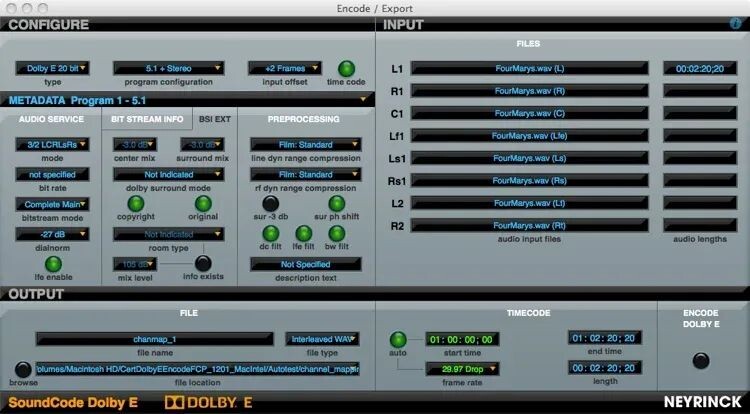
Task: Click the SoundCode Dolby E label
Action: click(73, 403)
